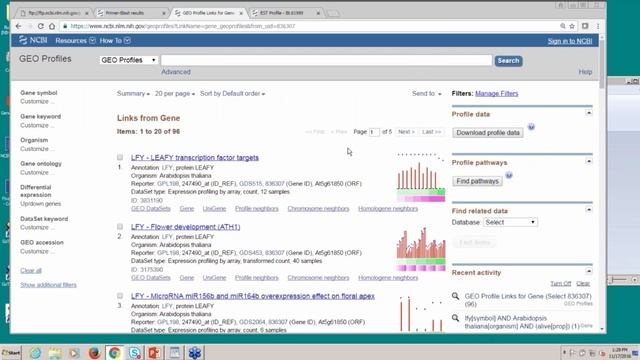The image size is (640, 360).
Task: Open the Send to dropdown
Action: 427,93
